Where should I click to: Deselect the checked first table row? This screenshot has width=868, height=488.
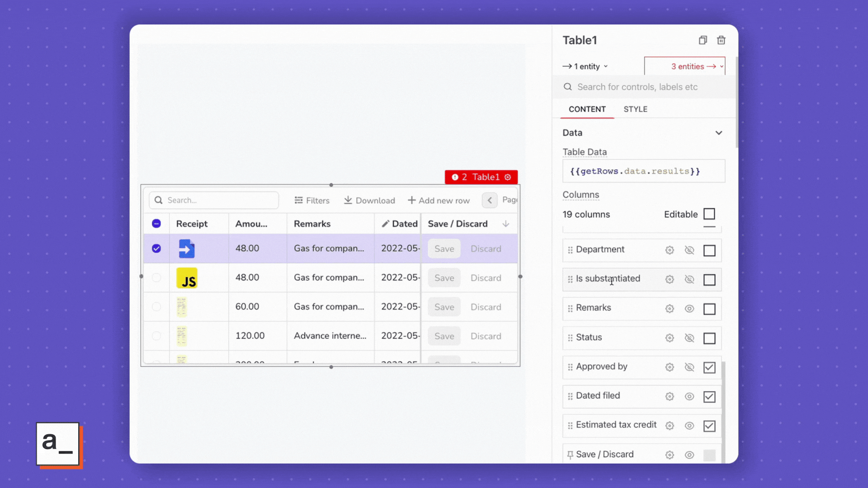click(x=156, y=249)
